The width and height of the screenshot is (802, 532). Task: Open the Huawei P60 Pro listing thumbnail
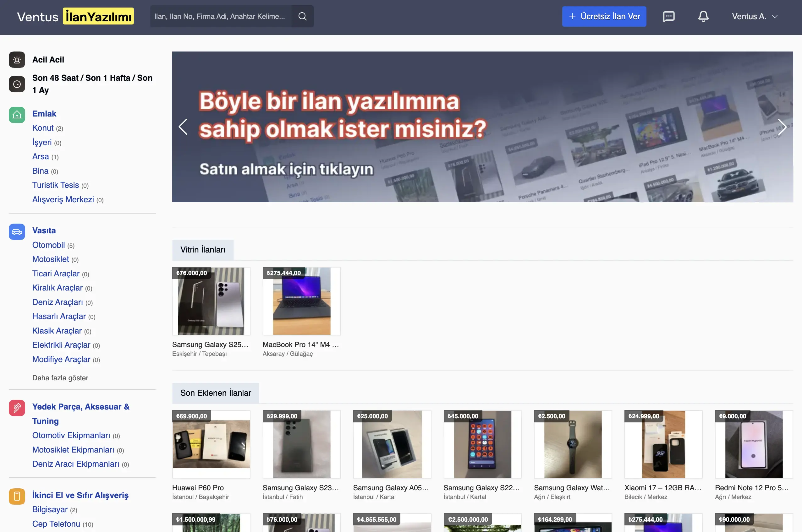[211, 444]
